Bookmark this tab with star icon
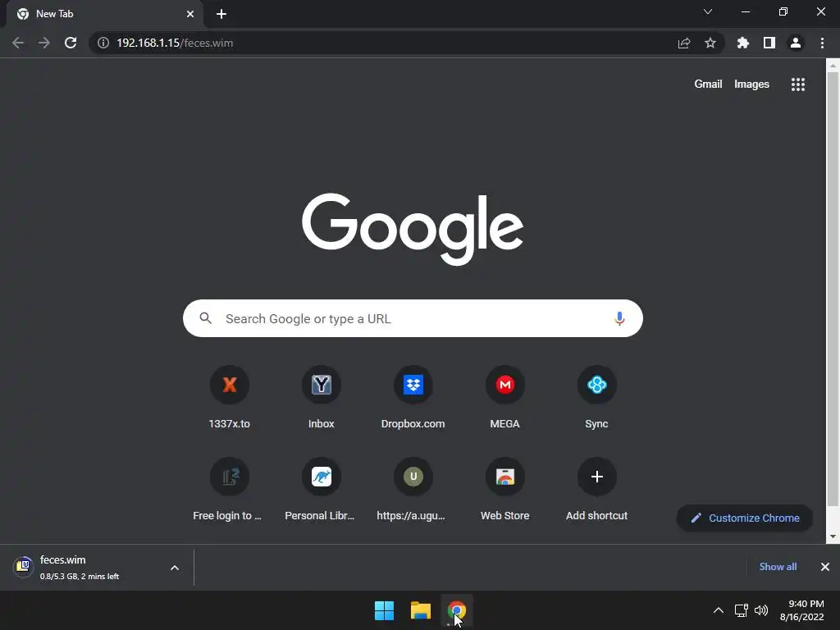The width and height of the screenshot is (840, 630). (x=710, y=43)
